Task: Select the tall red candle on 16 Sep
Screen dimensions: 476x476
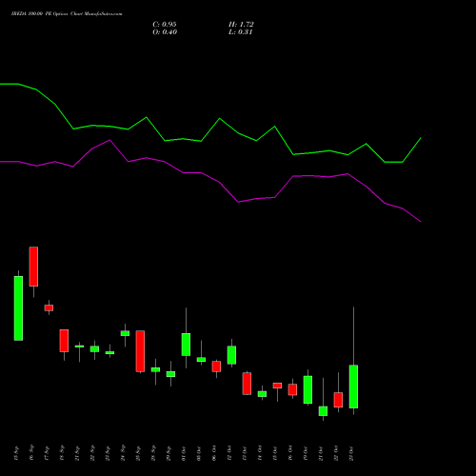Action: coord(33,267)
